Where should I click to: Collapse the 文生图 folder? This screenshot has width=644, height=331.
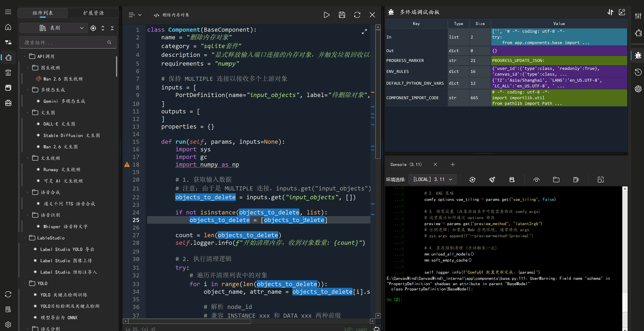pyautogui.click(x=27, y=113)
